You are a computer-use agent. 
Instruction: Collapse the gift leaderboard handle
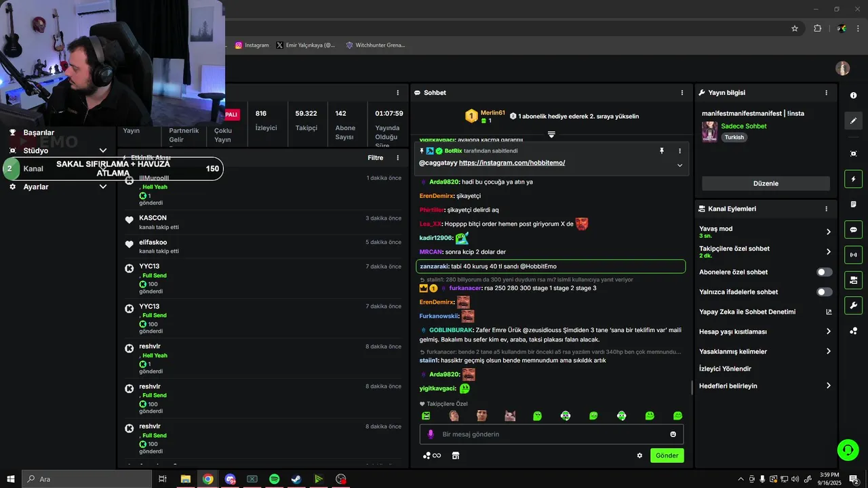(x=551, y=135)
